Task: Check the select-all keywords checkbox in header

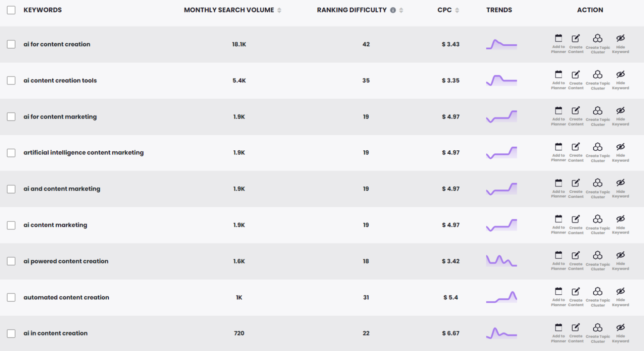Action: 11,10
